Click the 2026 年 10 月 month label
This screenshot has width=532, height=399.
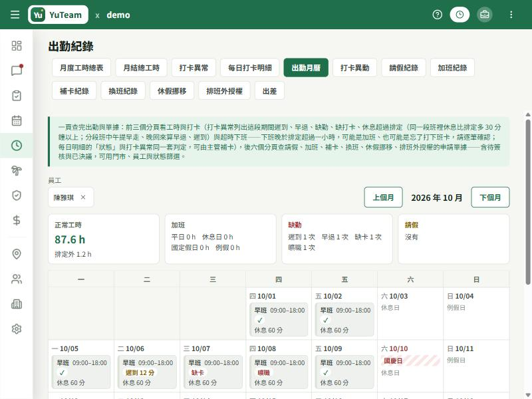coord(437,198)
